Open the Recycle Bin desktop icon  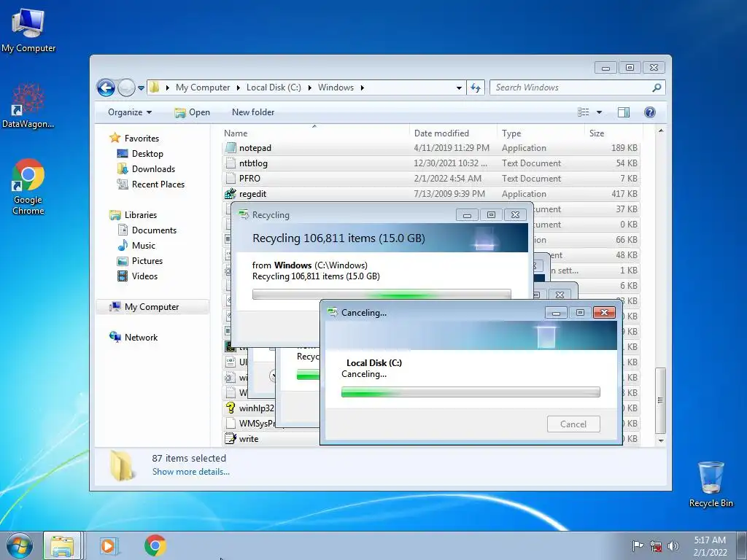click(711, 484)
